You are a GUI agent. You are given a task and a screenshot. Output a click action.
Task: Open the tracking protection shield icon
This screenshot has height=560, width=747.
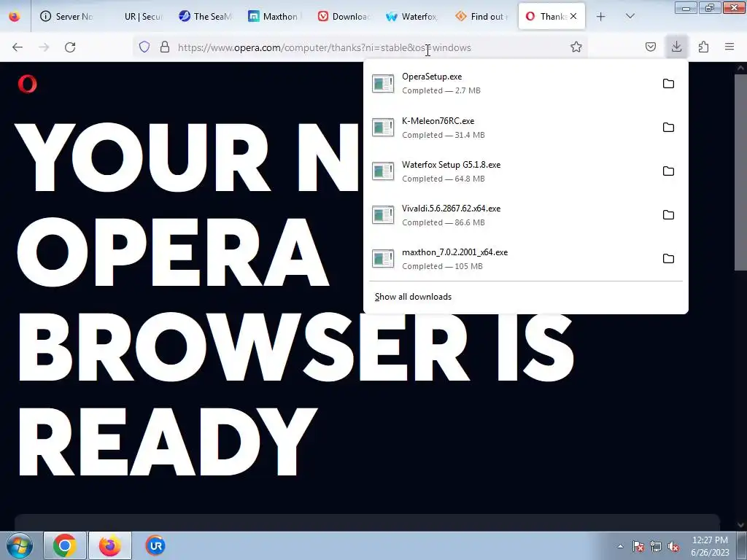pyautogui.click(x=144, y=47)
